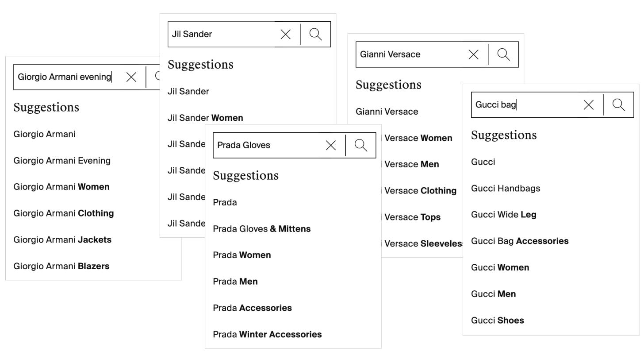
Task: Pick the Gucci Women suggestion
Action: [500, 268]
